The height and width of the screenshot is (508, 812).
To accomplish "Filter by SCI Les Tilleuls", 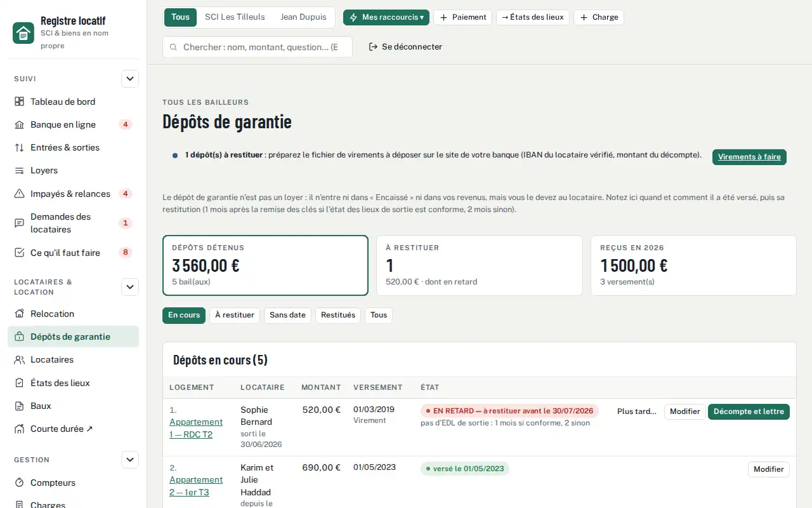I will coord(235,17).
